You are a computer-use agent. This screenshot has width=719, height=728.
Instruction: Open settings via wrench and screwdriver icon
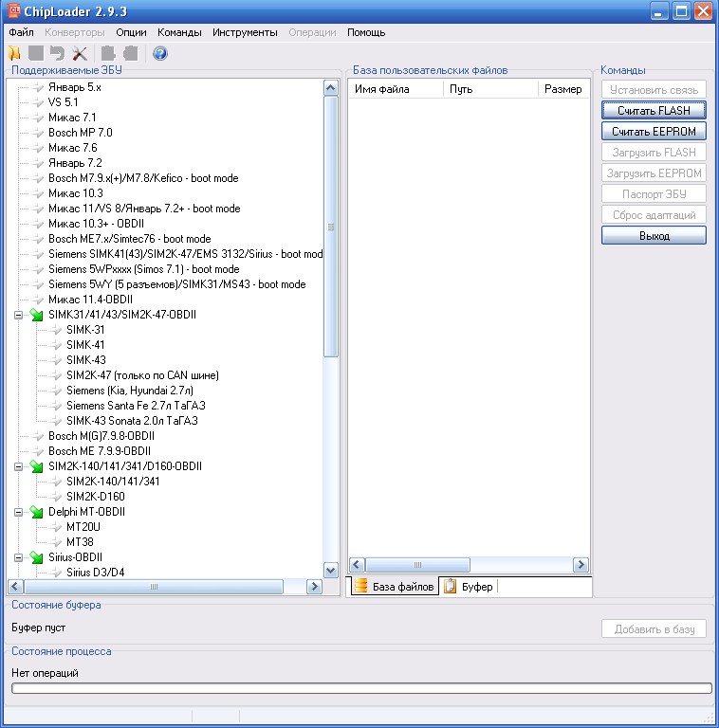[80, 53]
